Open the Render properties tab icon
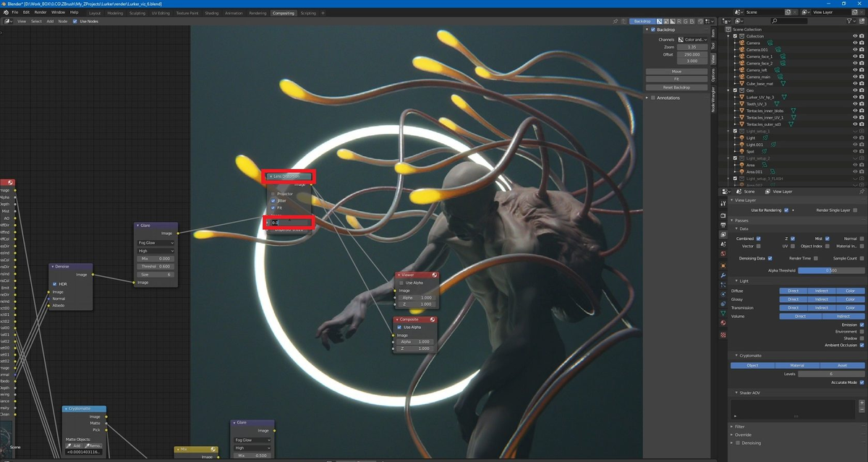Image resolution: width=868 pixels, height=462 pixels. [x=723, y=215]
